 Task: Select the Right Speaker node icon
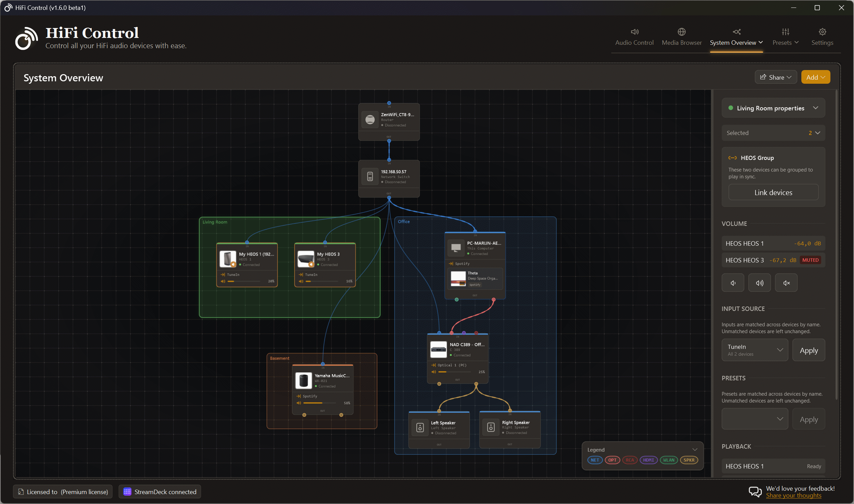pos(491,427)
